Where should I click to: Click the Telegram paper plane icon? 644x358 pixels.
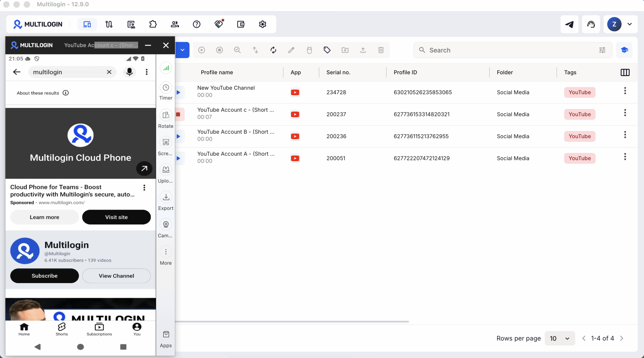pos(569,24)
